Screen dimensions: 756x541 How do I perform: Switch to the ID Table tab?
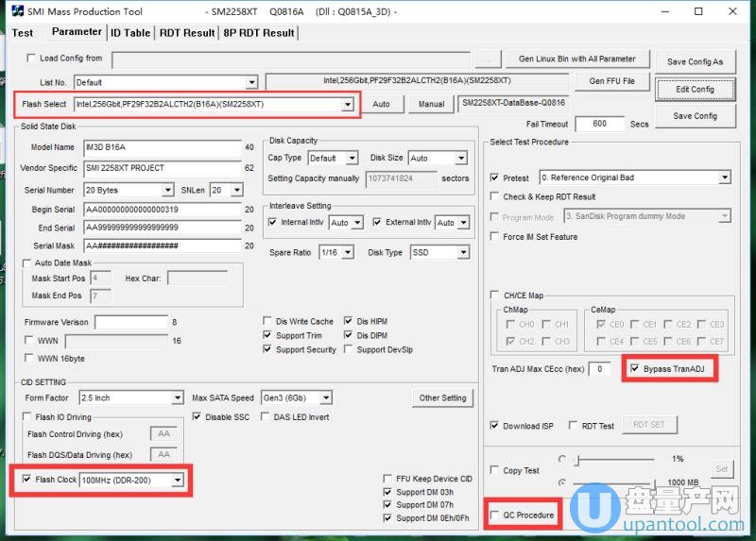coord(130,33)
